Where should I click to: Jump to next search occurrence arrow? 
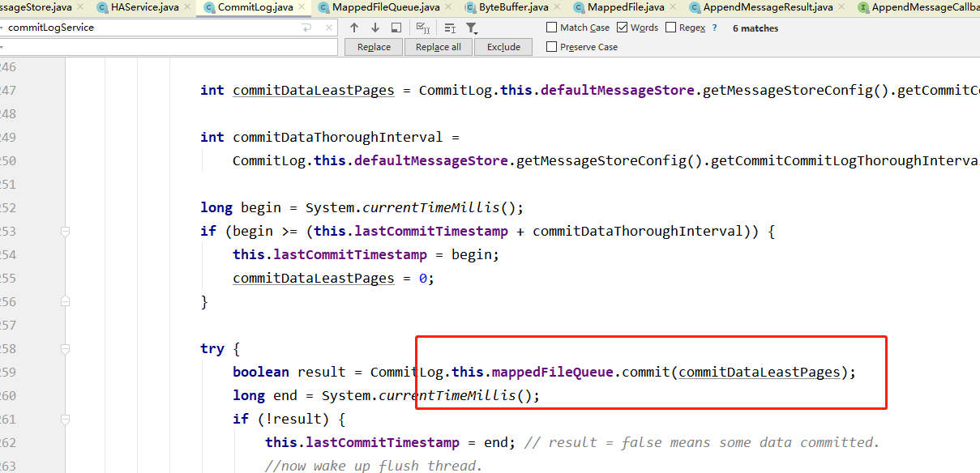[x=375, y=28]
